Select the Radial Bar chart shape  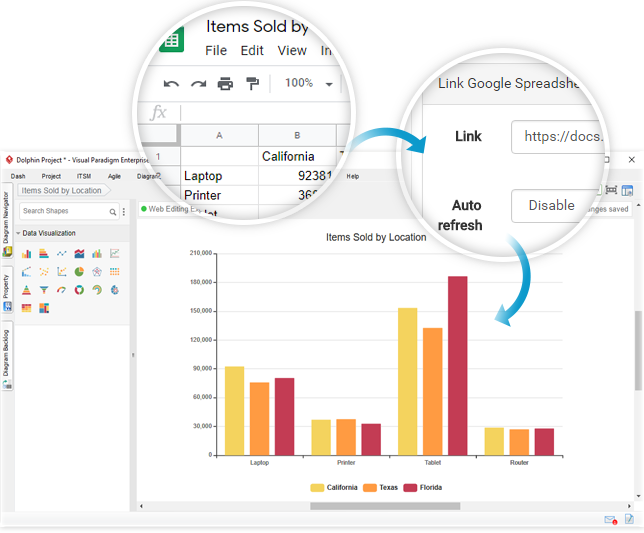[x=97, y=290]
